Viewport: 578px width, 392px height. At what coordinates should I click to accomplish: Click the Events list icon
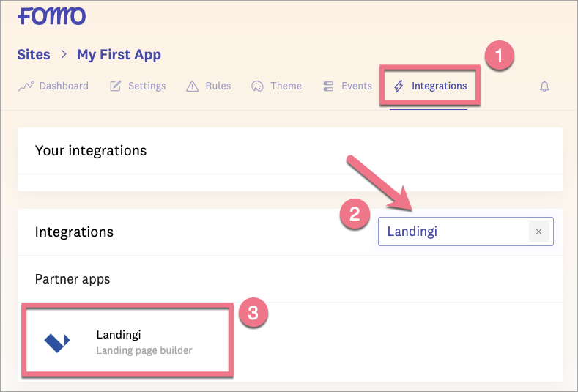(328, 86)
